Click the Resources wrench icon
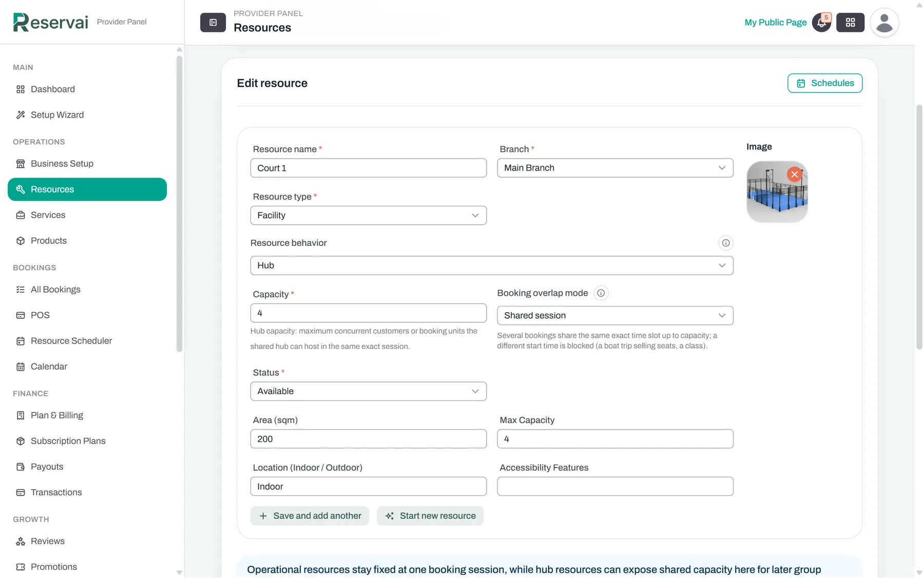Screen dimensions: 924x578 21,189
